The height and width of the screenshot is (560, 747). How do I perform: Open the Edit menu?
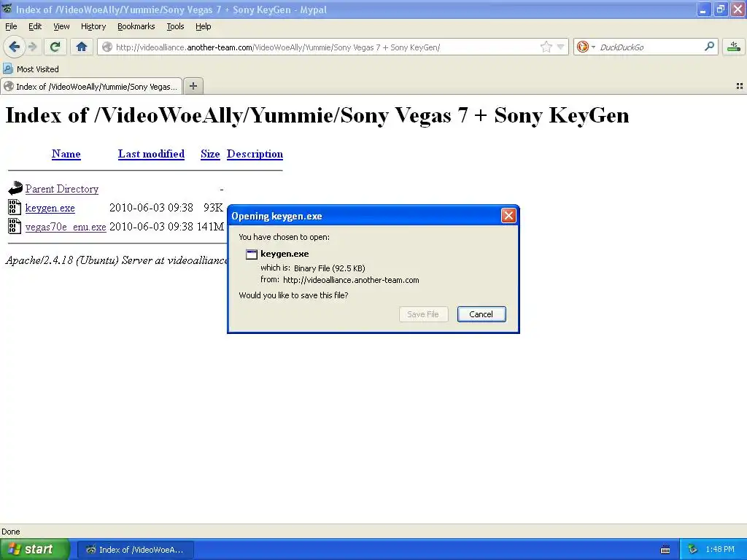click(x=35, y=26)
